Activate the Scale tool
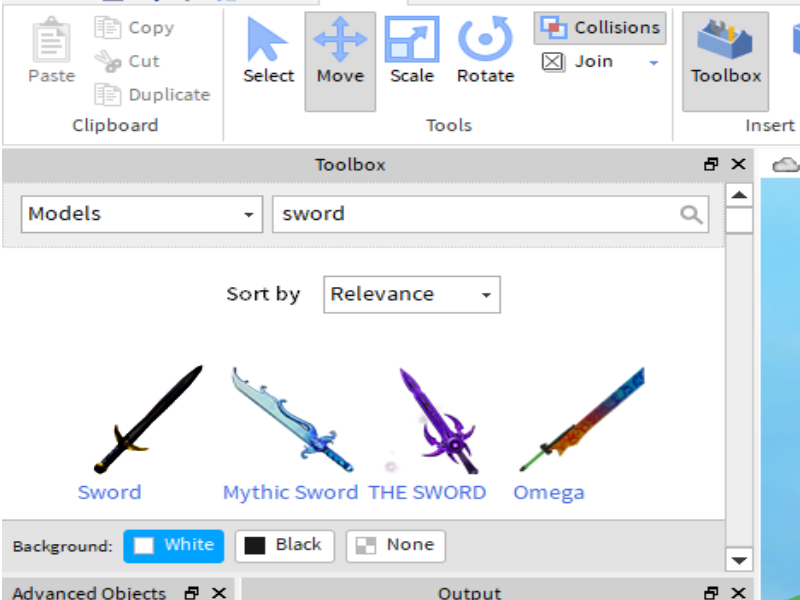Screen dimensions: 800x600 point(412,57)
